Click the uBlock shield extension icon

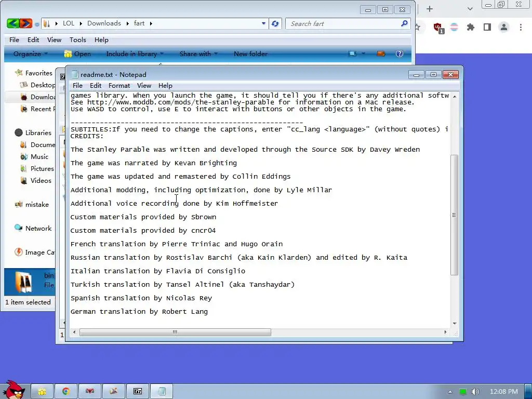click(438, 28)
